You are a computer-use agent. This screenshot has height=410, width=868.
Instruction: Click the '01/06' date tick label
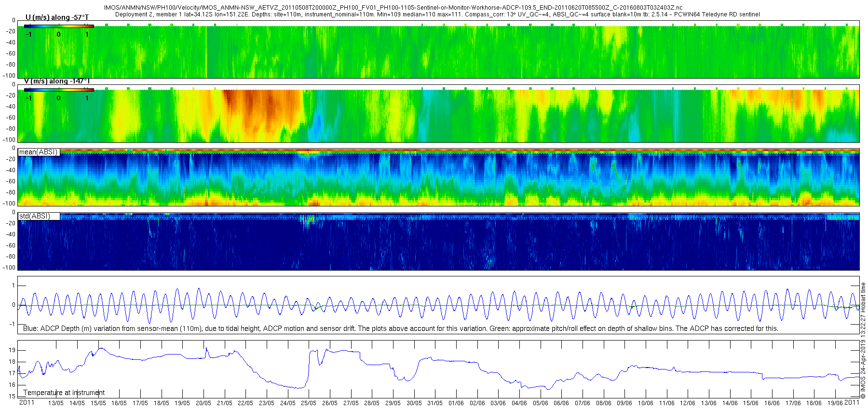coord(456,403)
